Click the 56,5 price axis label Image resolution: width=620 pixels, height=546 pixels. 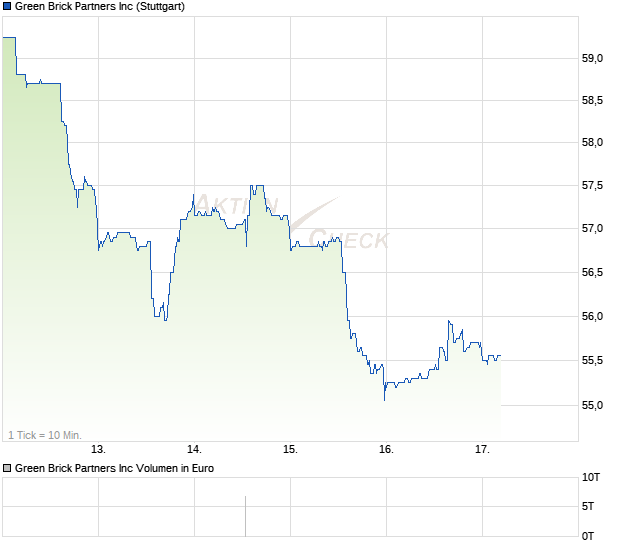click(x=592, y=272)
